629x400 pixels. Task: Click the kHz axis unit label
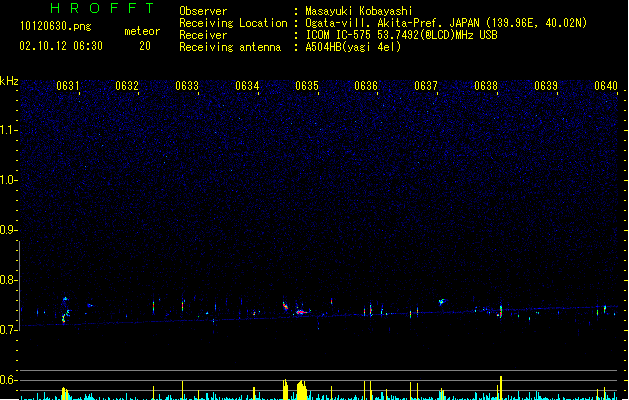point(9,81)
